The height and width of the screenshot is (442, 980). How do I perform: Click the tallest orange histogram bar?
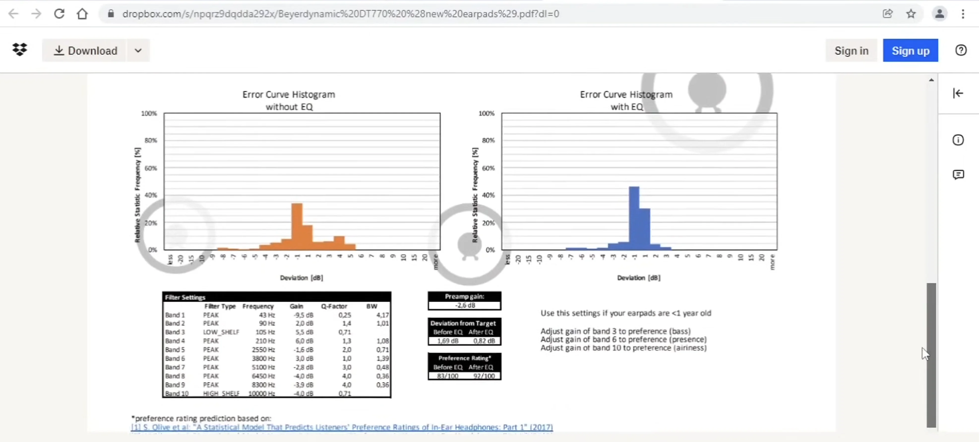[297, 226]
